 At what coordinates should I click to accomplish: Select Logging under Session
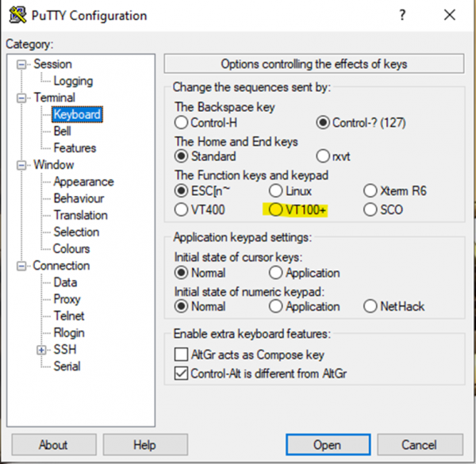tap(73, 81)
